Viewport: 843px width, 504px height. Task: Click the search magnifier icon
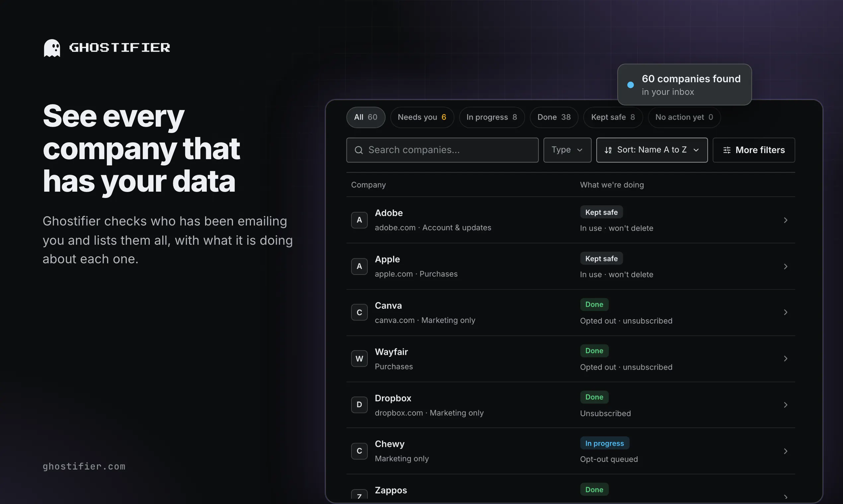coord(359,150)
